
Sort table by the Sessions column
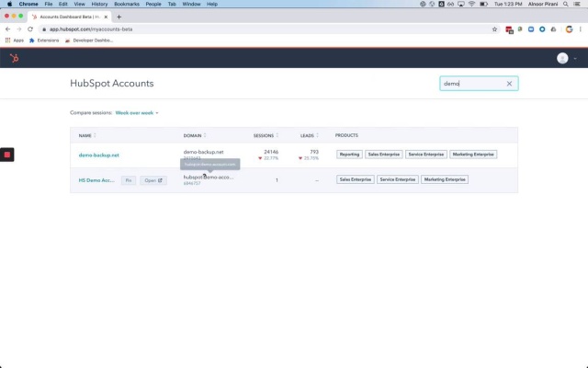(266, 135)
